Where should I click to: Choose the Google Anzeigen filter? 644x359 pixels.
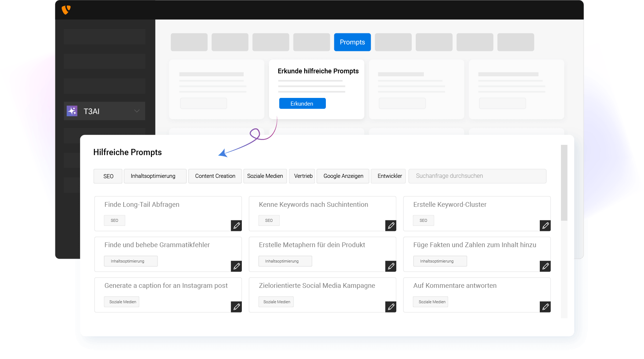[343, 176]
